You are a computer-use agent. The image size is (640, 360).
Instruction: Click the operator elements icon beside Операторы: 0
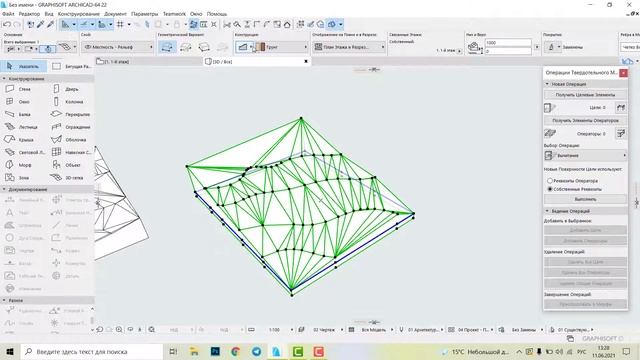tap(621, 133)
